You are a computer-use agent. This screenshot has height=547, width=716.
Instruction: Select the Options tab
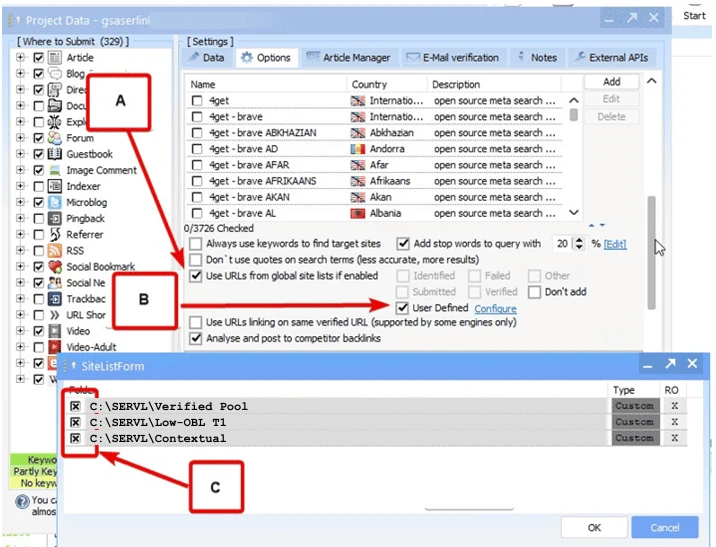point(266,58)
